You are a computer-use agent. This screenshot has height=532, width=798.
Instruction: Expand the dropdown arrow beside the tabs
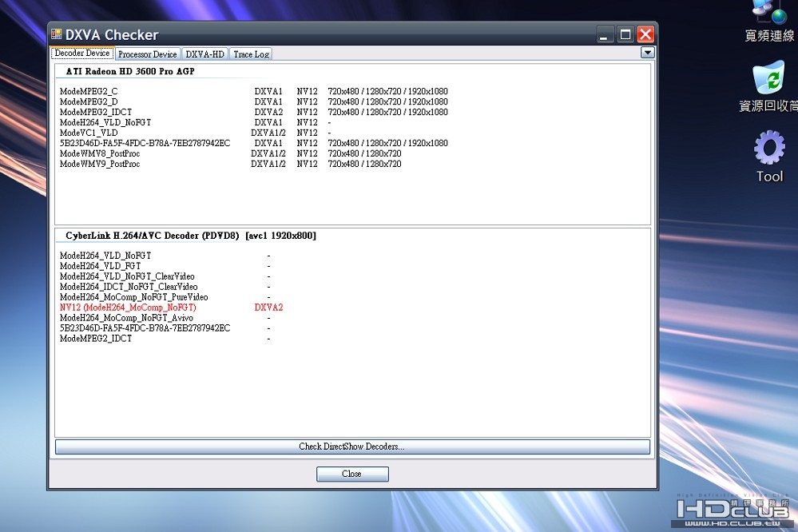pos(647,53)
